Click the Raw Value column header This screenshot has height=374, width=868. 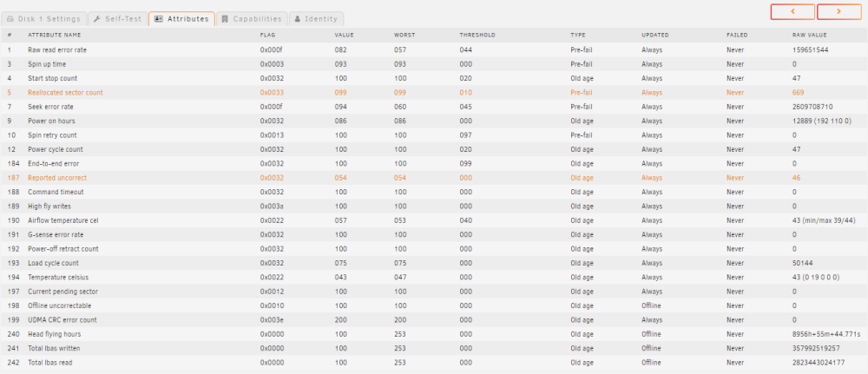[809, 35]
